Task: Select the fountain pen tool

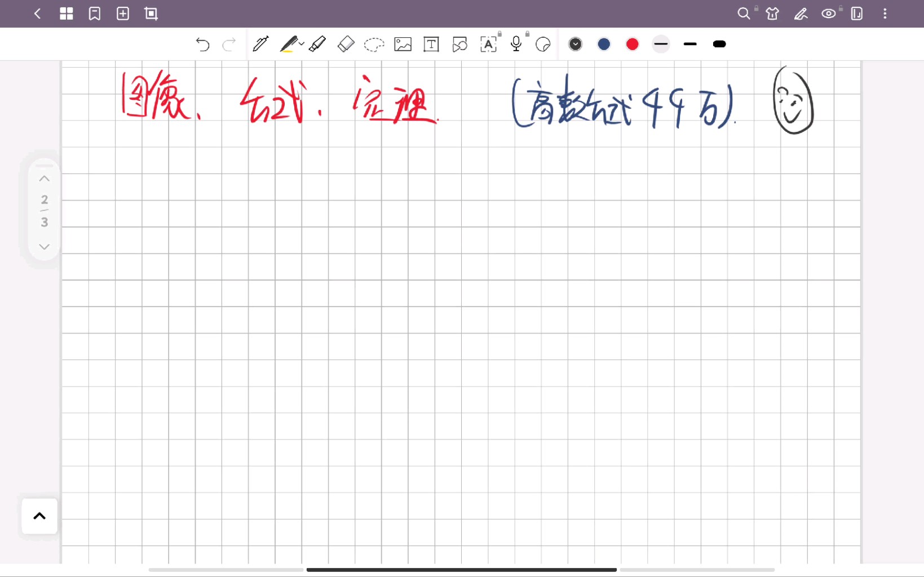Action: pyautogui.click(x=260, y=44)
